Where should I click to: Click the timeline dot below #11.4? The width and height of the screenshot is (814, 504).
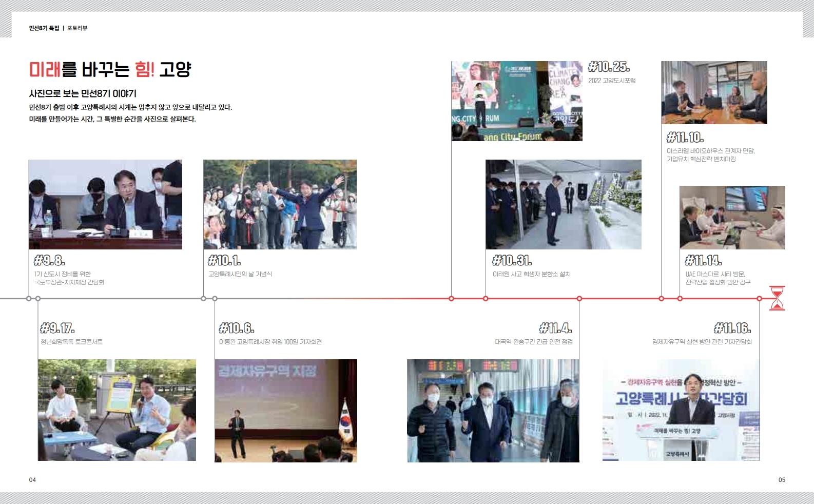[x=579, y=299]
